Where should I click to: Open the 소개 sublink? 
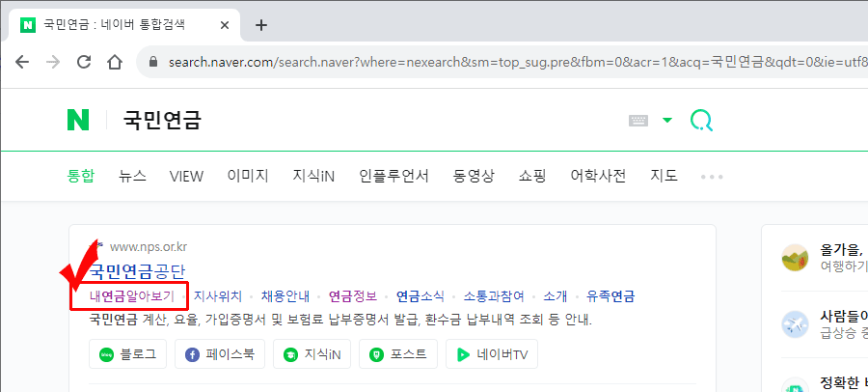(x=556, y=296)
